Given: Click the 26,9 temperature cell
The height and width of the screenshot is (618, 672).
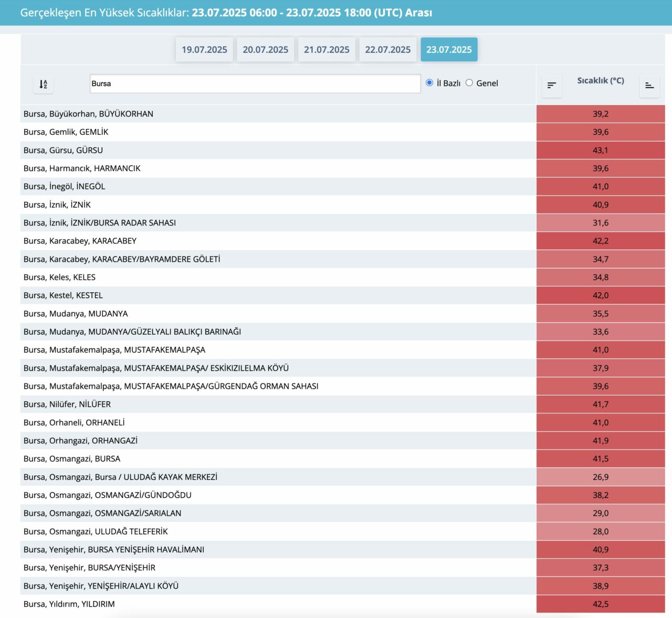Looking at the screenshot, I should tap(600, 477).
